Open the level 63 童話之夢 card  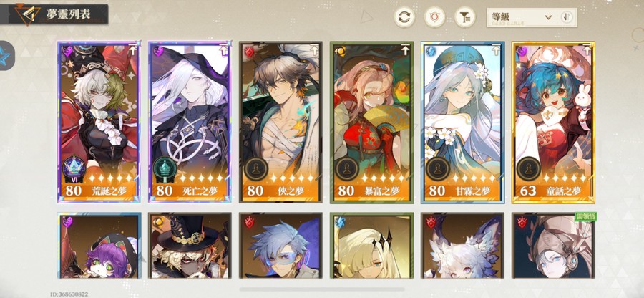[553, 122]
